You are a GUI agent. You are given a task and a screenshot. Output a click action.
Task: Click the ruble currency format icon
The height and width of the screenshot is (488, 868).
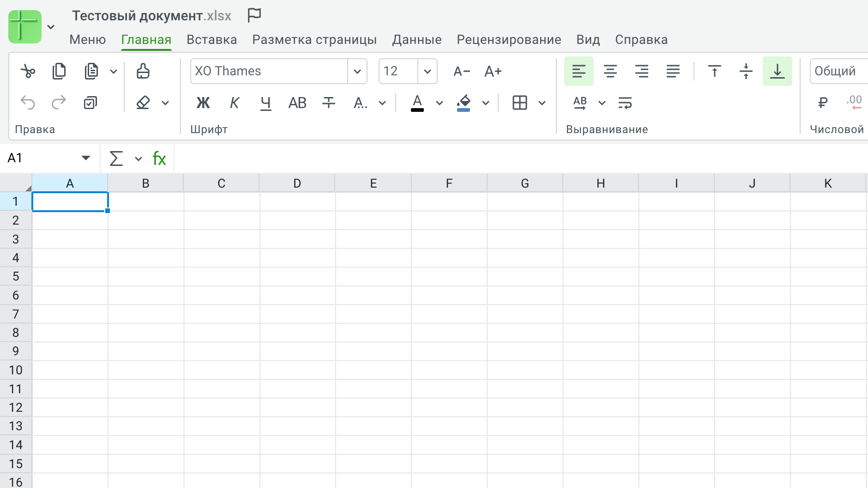pos(823,103)
